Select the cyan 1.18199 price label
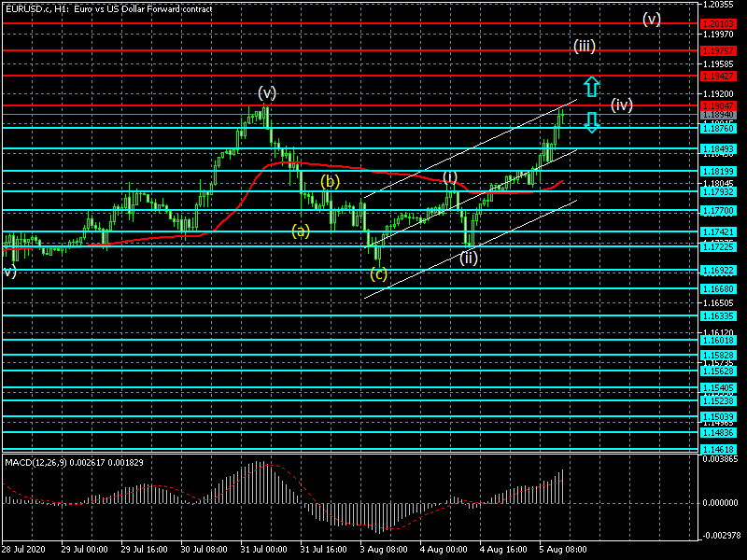747x560 pixels. (718, 171)
